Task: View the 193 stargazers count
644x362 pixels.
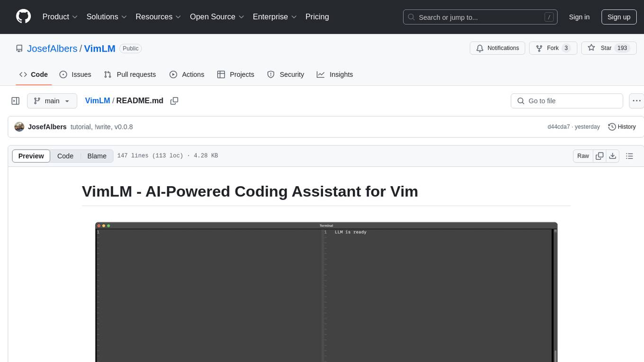Action: tap(622, 48)
